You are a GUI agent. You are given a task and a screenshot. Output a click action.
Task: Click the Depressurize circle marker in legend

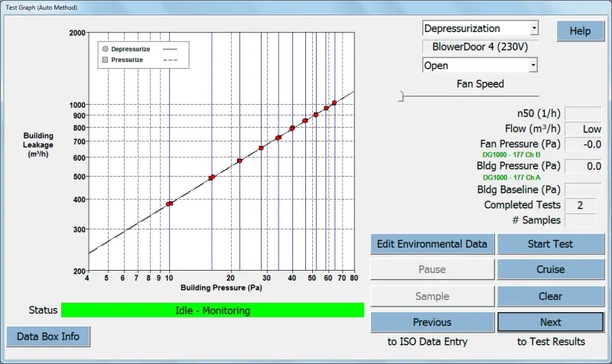[105, 49]
